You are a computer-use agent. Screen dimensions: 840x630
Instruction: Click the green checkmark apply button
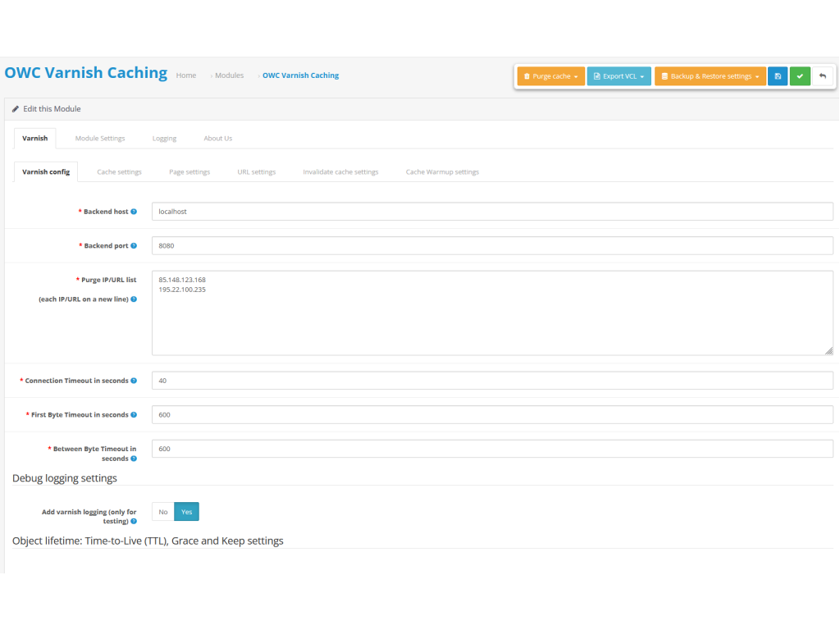pyautogui.click(x=800, y=76)
